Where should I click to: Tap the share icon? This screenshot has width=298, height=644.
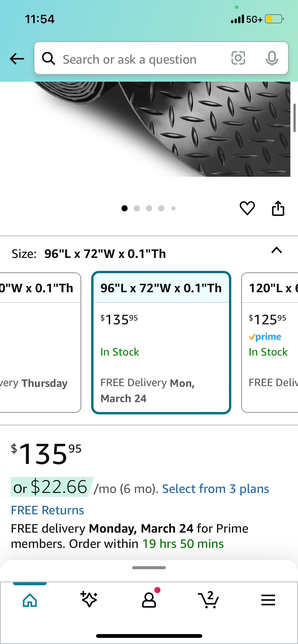(x=278, y=208)
